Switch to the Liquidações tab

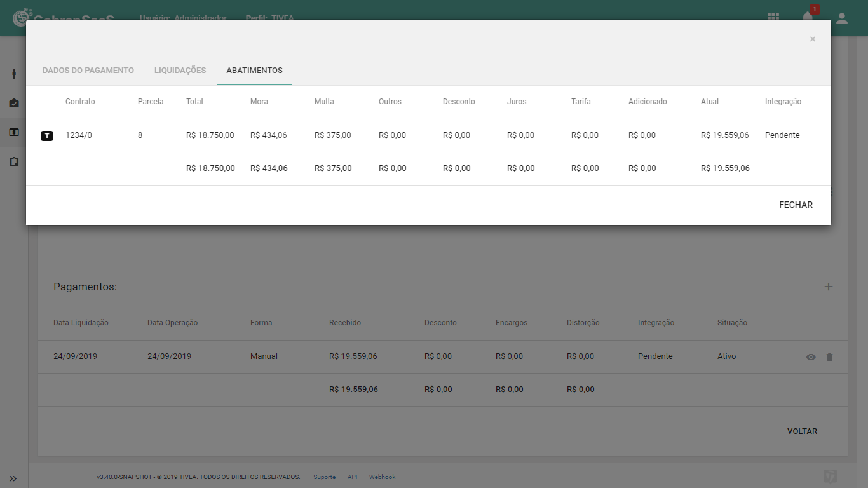[x=180, y=71]
